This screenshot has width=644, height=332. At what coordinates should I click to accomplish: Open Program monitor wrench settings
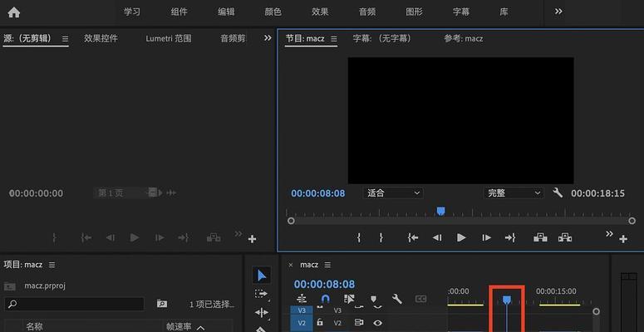pyautogui.click(x=558, y=193)
